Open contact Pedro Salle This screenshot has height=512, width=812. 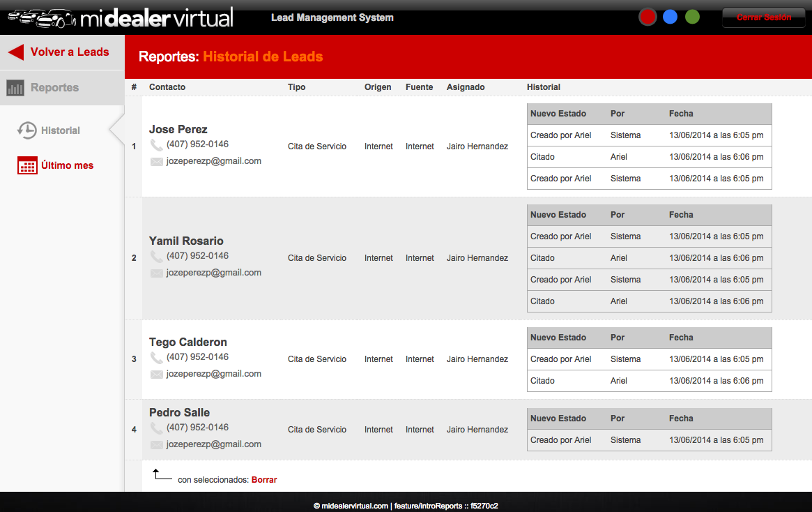179,412
